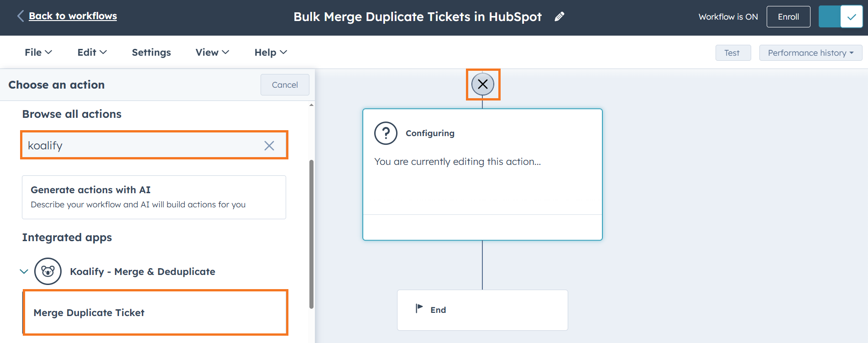The height and width of the screenshot is (343, 868).
Task: Click the 'Integrated apps' heading
Action: point(67,237)
